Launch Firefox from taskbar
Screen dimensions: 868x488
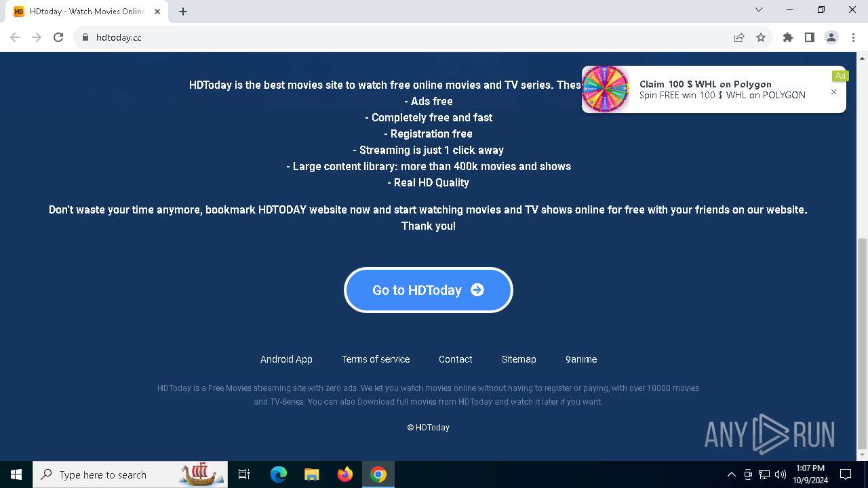[345, 474]
